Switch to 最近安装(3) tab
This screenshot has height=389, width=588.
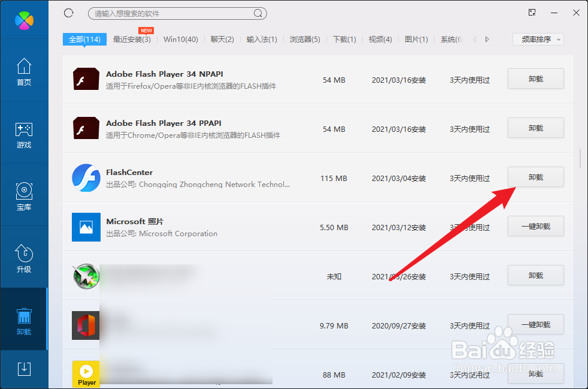(132, 40)
